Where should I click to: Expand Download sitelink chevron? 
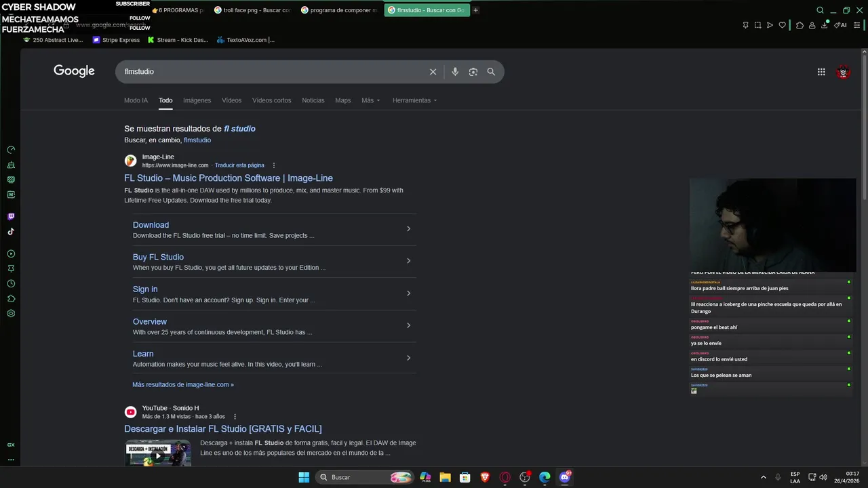408,229
